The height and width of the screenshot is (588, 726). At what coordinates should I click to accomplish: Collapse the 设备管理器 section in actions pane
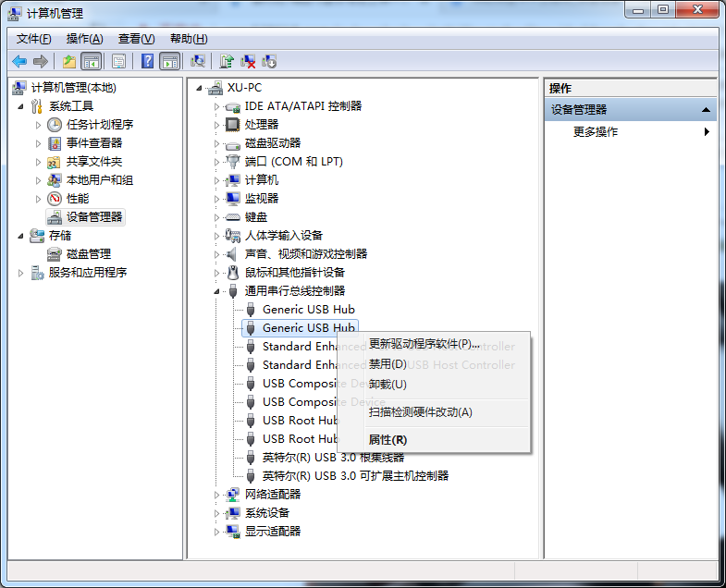point(706,110)
